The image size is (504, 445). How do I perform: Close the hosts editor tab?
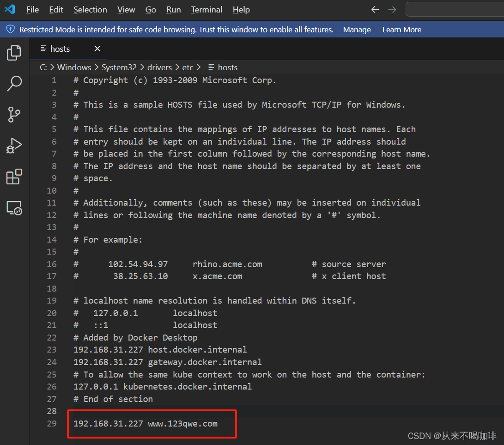point(97,49)
